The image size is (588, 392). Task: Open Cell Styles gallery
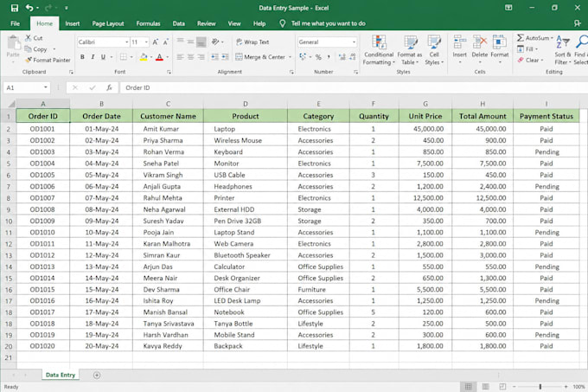coord(434,50)
